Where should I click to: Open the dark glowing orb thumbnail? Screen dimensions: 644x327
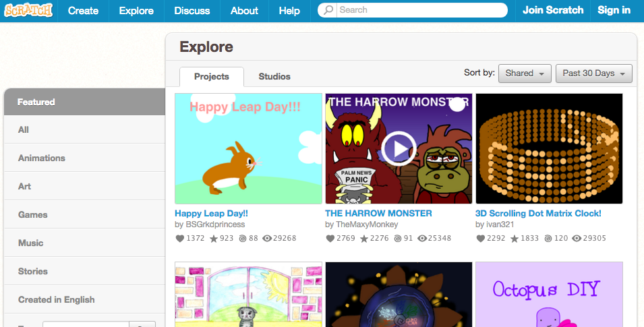pyautogui.click(x=399, y=295)
